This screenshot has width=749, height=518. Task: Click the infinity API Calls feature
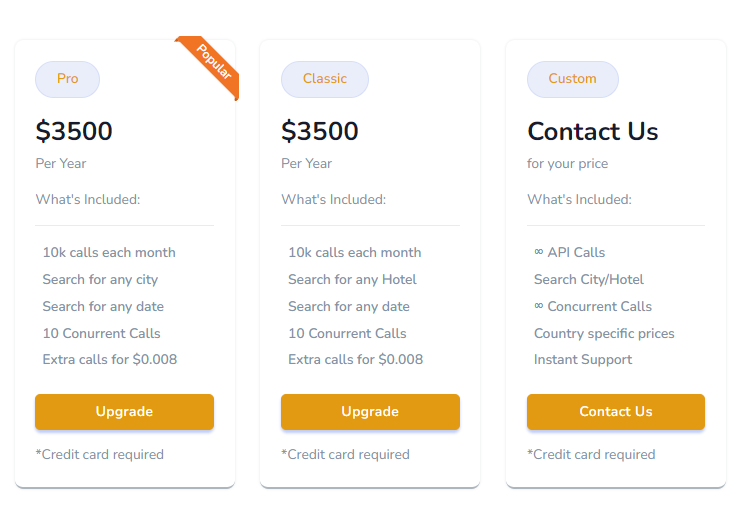tap(569, 252)
